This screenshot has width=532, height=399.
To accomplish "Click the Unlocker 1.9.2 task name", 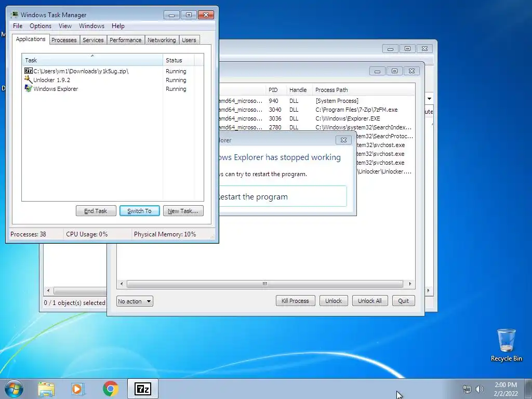I will (51, 80).
